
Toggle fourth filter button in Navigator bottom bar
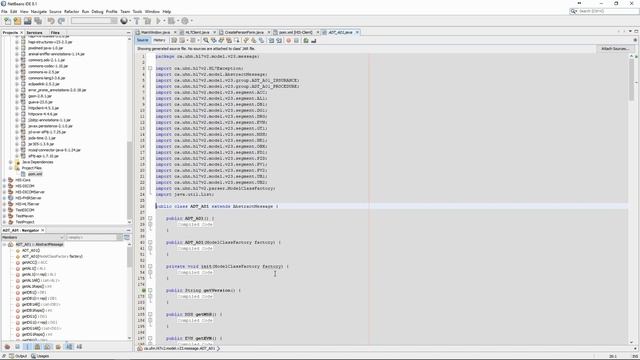(37, 347)
